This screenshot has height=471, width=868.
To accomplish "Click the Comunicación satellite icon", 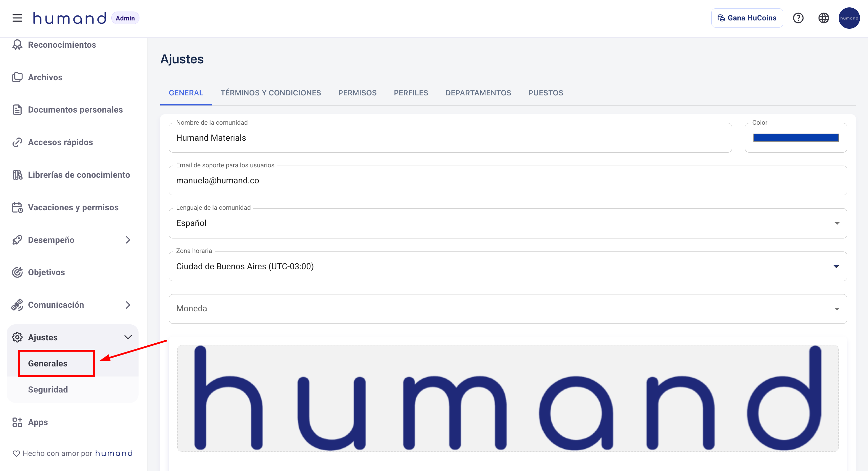I will coord(17,305).
